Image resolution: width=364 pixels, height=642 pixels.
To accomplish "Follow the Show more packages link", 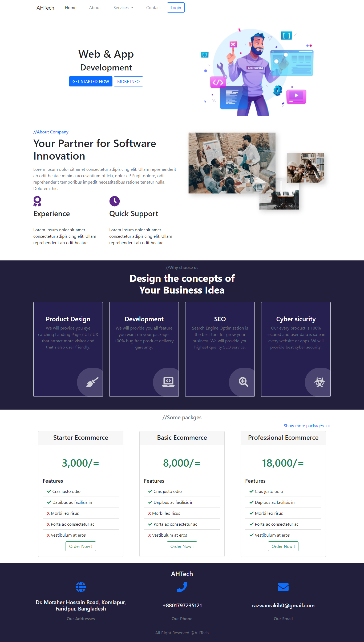I will pos(307,426).
